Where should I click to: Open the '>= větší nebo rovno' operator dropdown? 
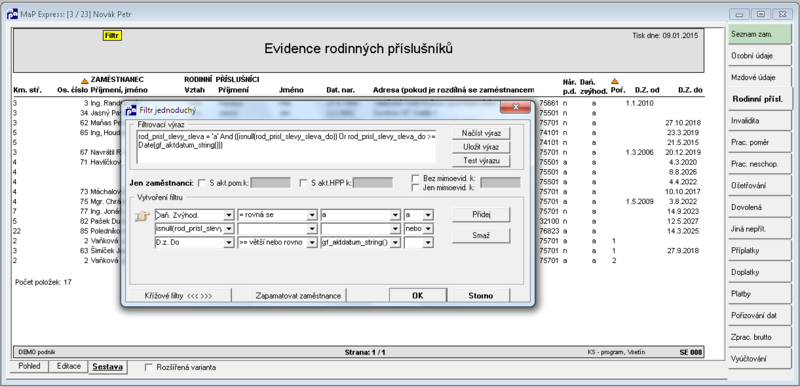311,243
